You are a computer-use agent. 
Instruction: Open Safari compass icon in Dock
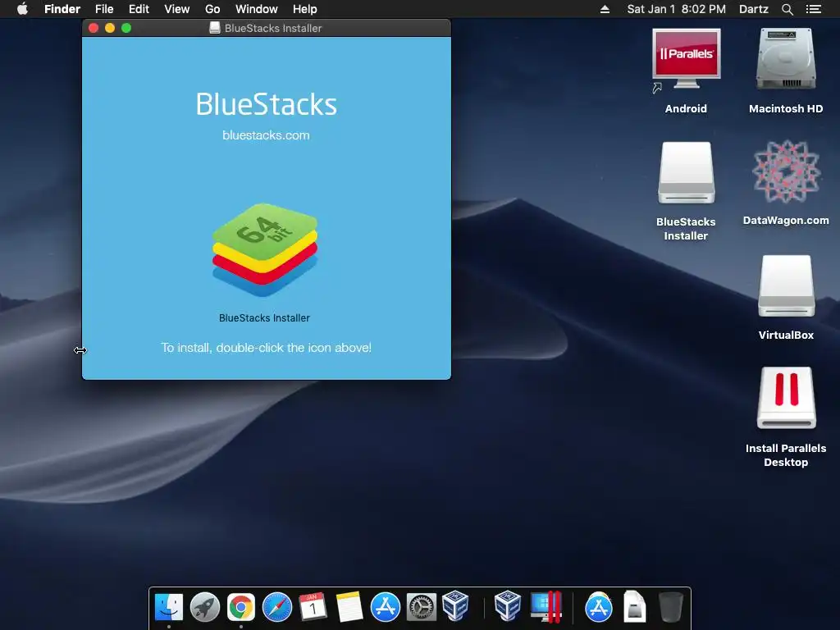(277, 607)
